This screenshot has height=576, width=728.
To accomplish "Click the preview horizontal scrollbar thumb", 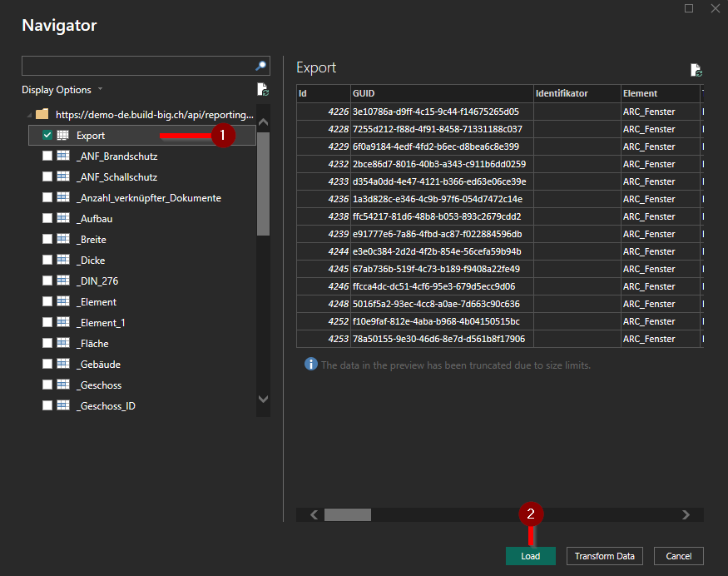I will click(347, 514).
